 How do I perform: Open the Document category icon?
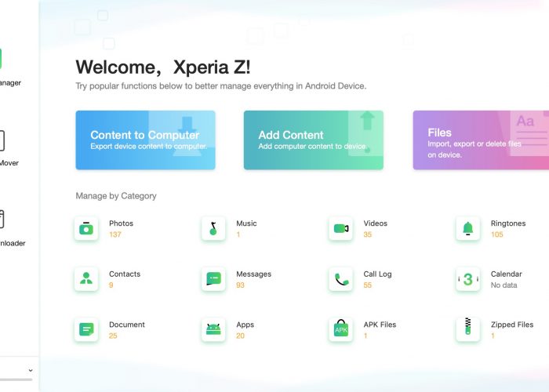[x=86, y=329]
